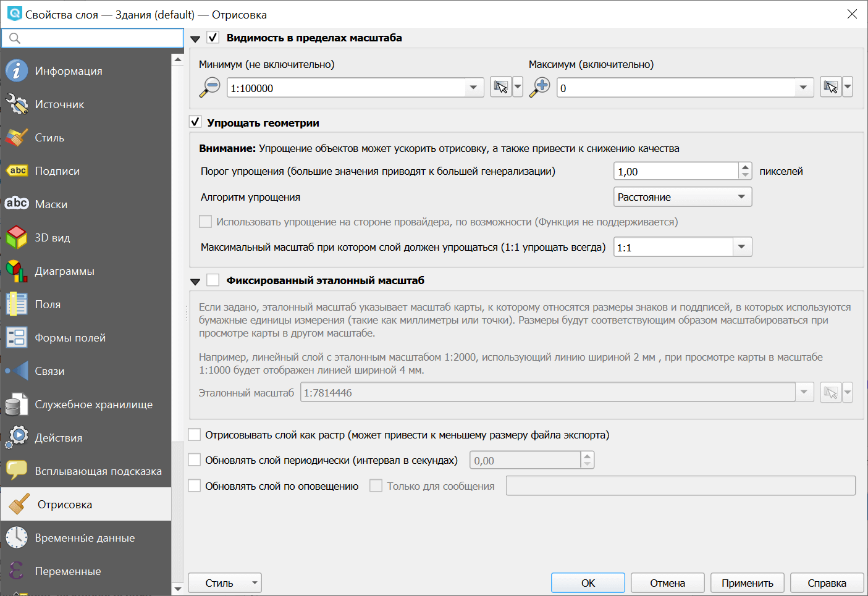Set maximum scale from current map canvas
This screenshot has height=596, width=868.
tap(831, 87)
